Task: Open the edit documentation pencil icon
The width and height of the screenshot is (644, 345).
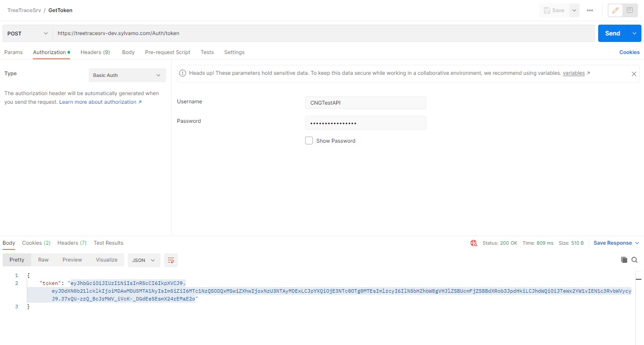Action: pyautogui.click(x=615, y=10)
